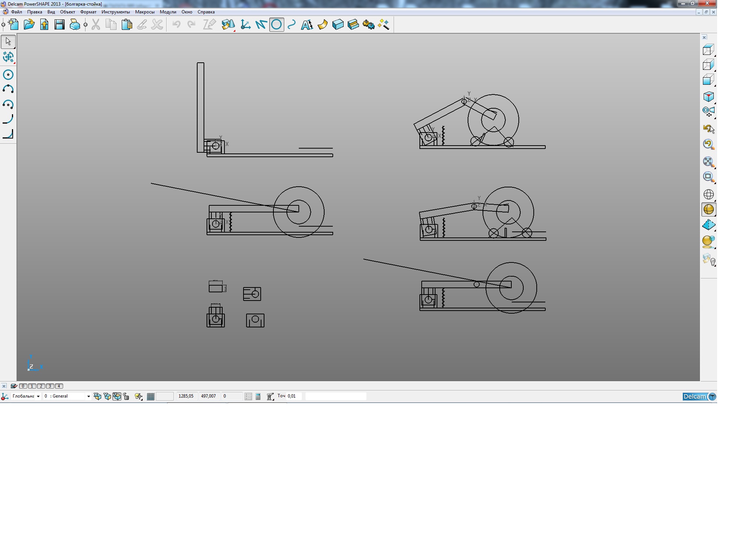The image size is (747, 560).
Task: Click the Wizard magic wand icon
Action: pos(384,25)
